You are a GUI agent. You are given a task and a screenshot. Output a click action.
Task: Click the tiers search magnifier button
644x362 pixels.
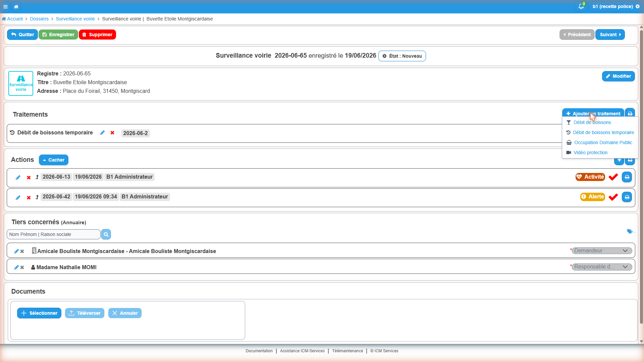[106, 234]
